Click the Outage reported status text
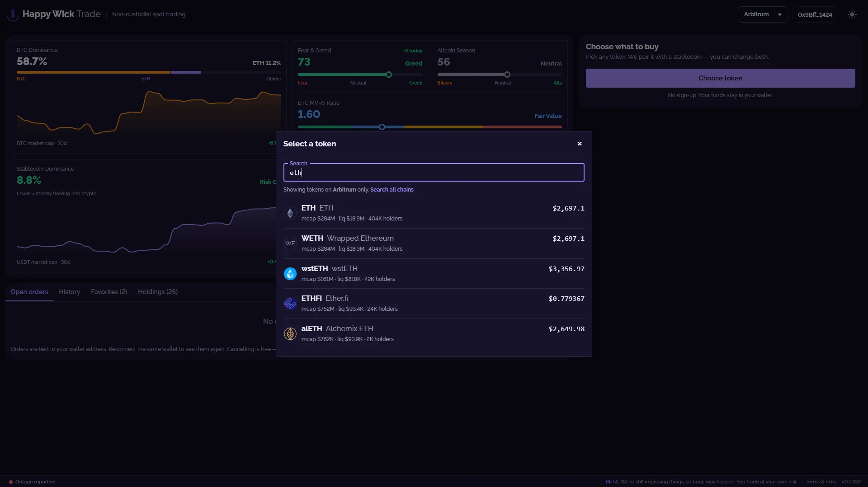 click(35, 482)
